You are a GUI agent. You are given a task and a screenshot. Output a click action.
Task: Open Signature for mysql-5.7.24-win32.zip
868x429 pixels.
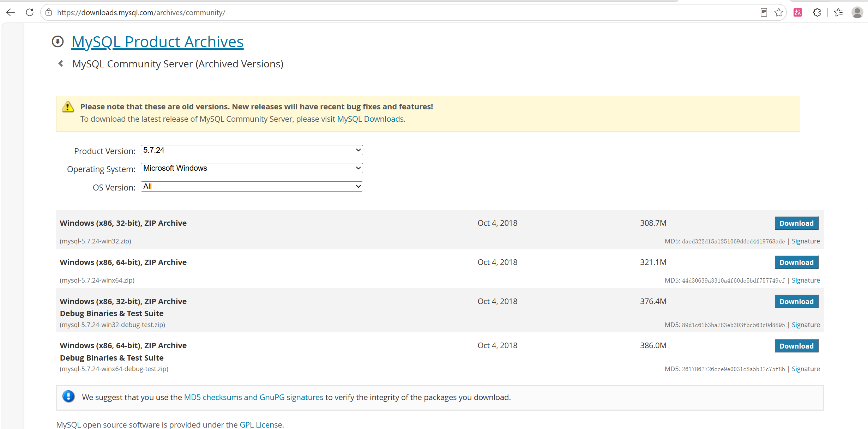coord(806,241)
